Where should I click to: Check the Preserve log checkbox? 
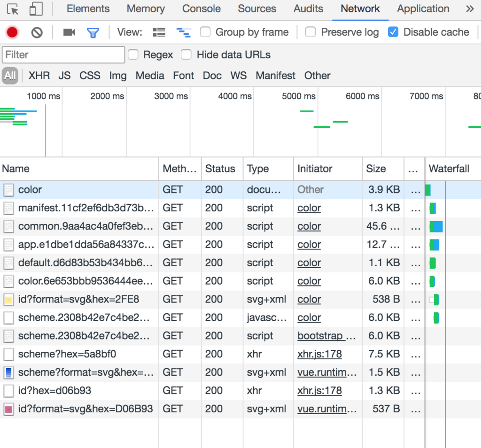(x=310, y=32)
